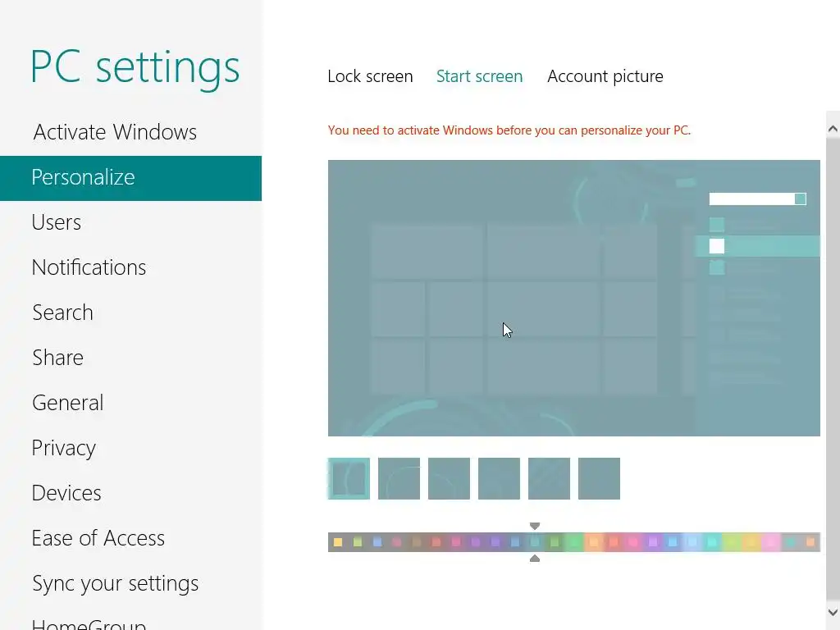Open the Share settings category
The width and height of the screenshot is (840, 630).
pos(130,358)
